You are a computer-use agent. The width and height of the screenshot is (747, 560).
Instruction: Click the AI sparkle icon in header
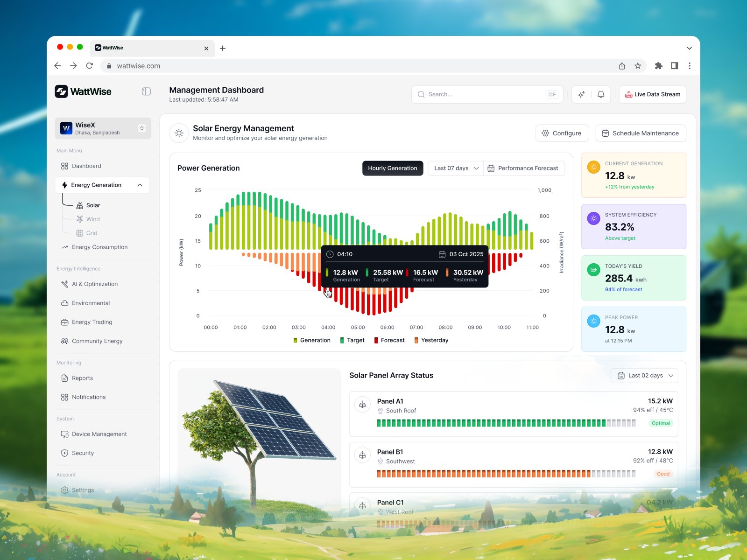tap(581, 94)
